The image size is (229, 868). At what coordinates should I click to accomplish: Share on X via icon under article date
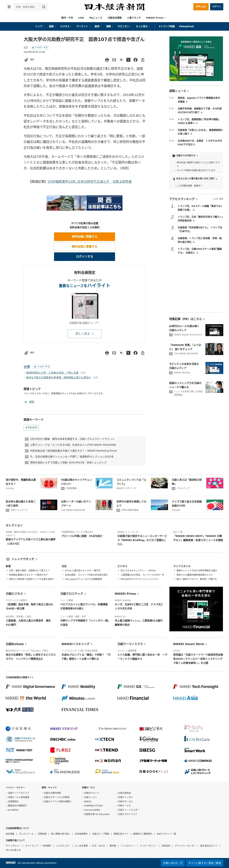(x=128, y=60)
